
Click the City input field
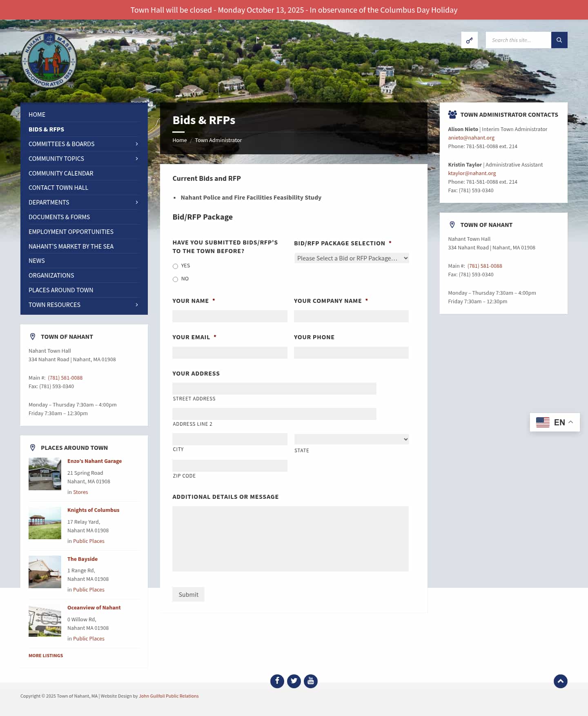click(x=230, y=439)
